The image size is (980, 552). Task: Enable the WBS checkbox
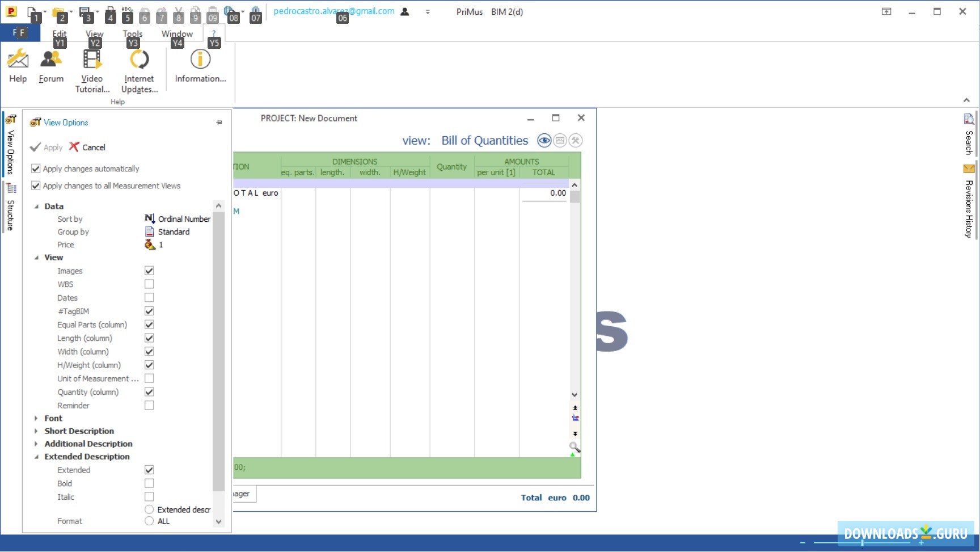[x=149, y=284]
